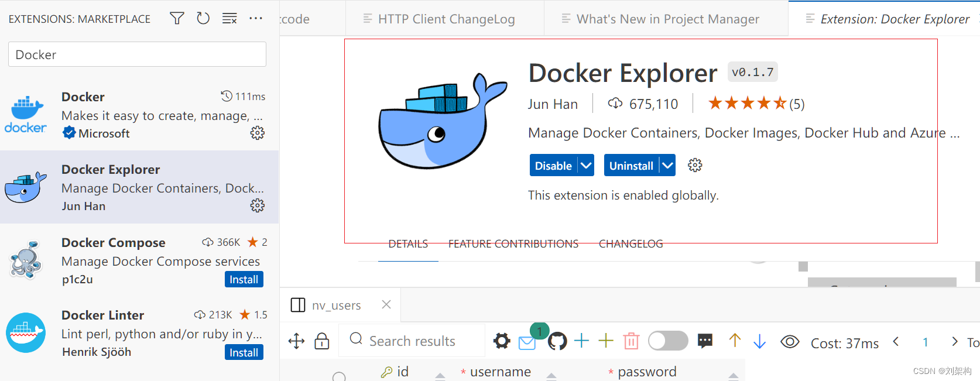The width and height of the screenshot is (980, 381).
Task: Clear extensions search results icon
Action: pyautogui.click(x=229, y=18)
